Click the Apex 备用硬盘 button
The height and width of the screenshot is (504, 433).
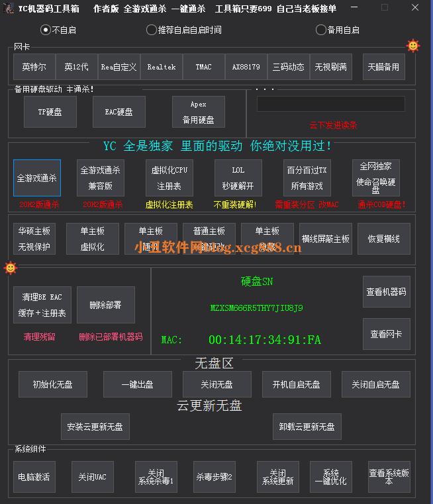199,112
